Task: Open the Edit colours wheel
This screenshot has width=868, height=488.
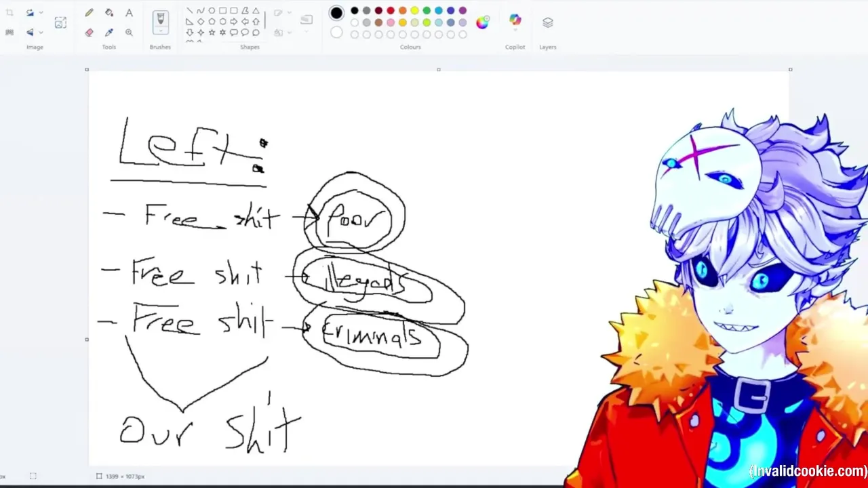Action: coord(482,22)
